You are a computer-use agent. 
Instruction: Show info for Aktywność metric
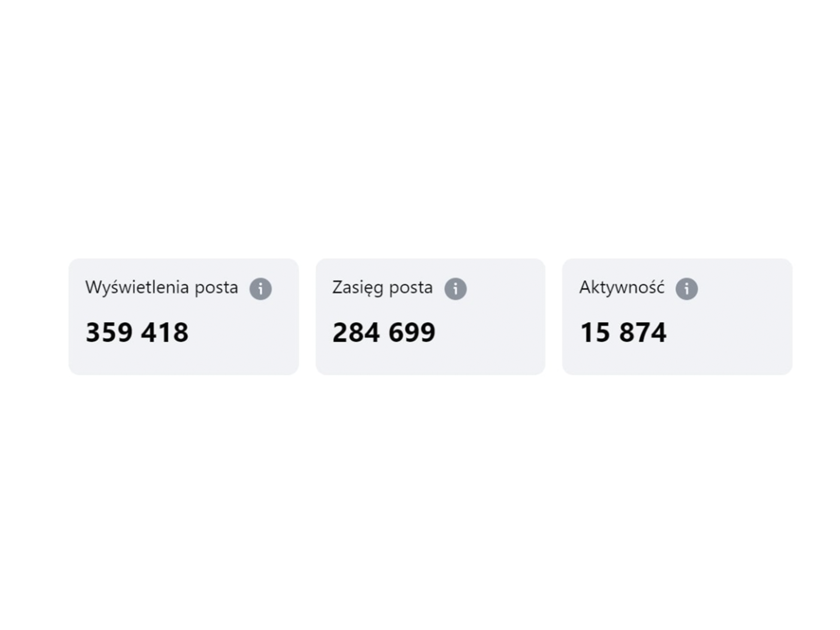686,289
